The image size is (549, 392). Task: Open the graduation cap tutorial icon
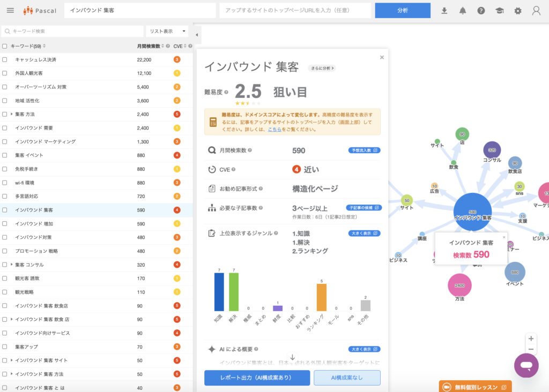click(499, 11)
